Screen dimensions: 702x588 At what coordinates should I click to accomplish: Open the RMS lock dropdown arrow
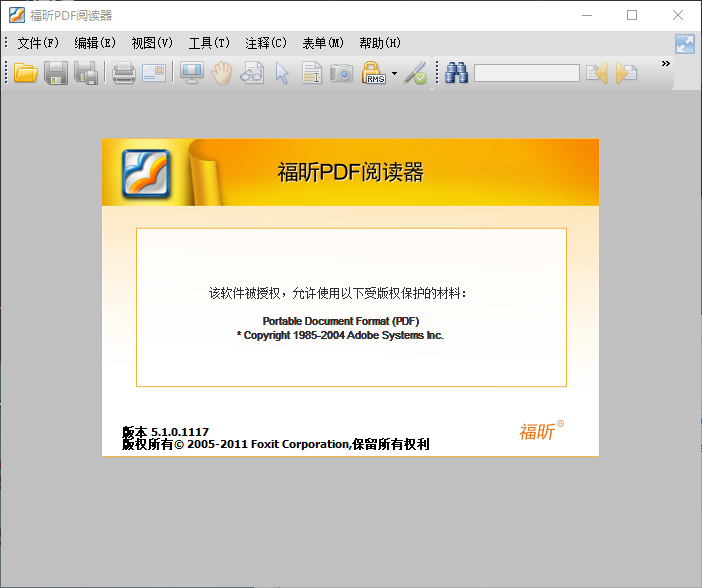pos(394,73)
